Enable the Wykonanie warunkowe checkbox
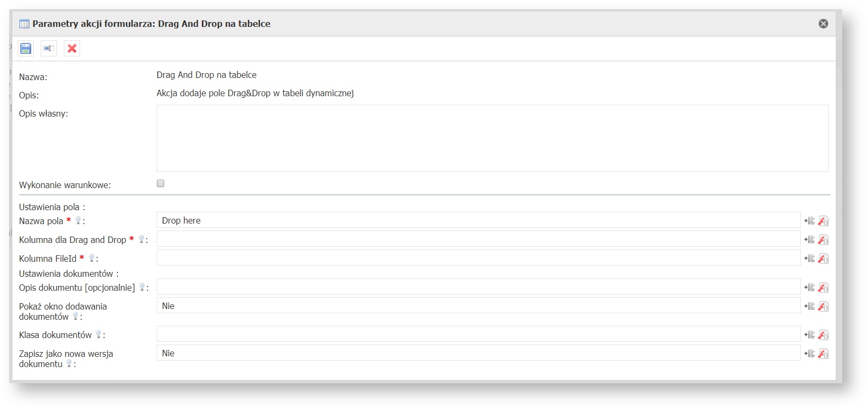868x409 pixels. pyautogui.click(x=161, y=183)
